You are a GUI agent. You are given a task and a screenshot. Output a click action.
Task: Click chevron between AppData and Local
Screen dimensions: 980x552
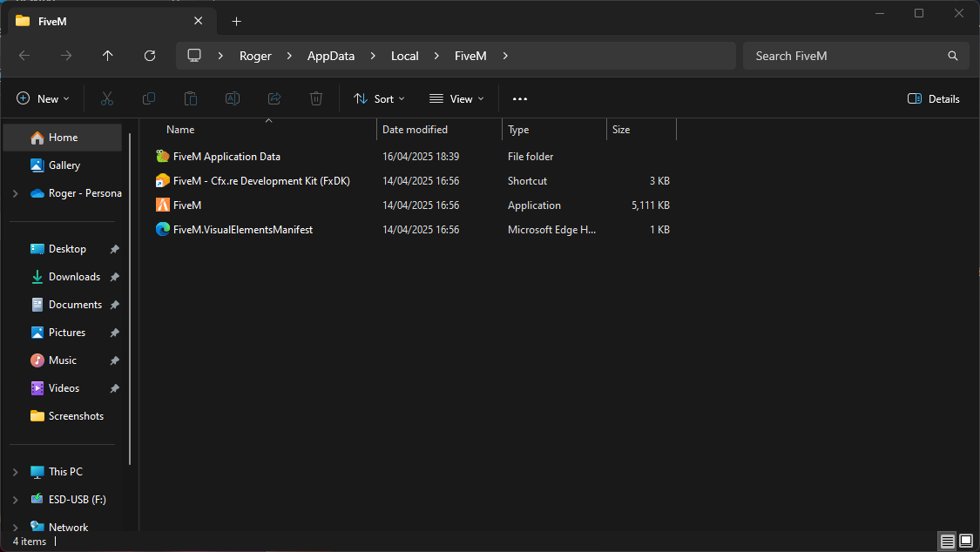(373, 56)
